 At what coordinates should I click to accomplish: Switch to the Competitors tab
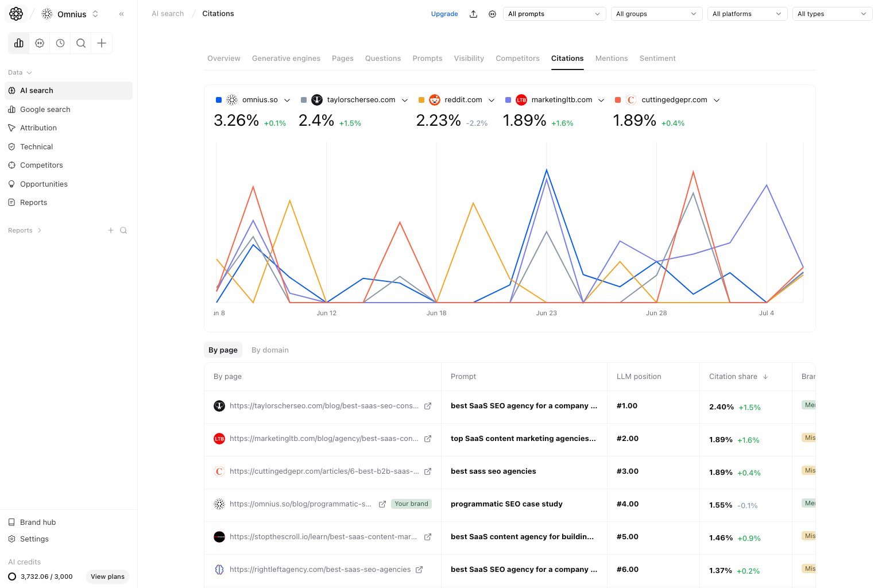(517, 59)
